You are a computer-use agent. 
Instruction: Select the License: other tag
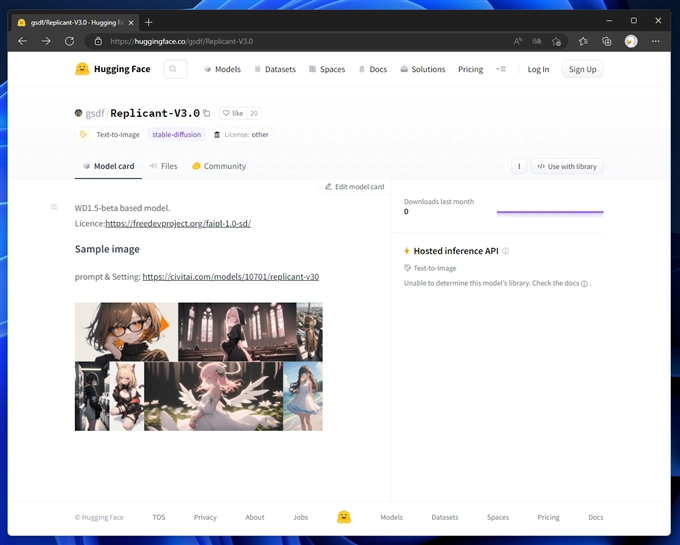pos(241,134)
